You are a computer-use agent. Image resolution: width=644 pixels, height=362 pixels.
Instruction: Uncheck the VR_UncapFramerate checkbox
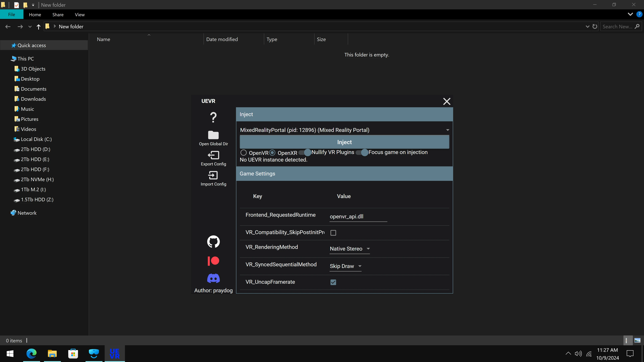point(333,282)
